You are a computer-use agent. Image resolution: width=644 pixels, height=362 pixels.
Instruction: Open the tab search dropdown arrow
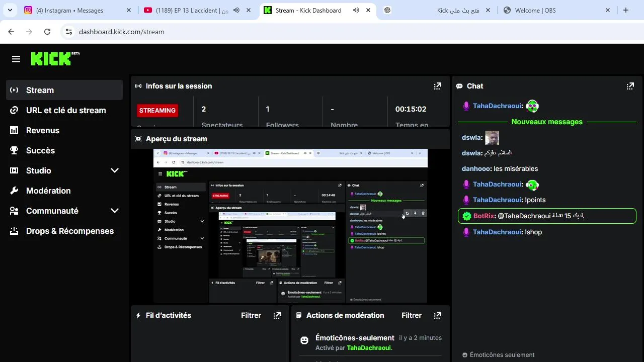tap(10, 10)
